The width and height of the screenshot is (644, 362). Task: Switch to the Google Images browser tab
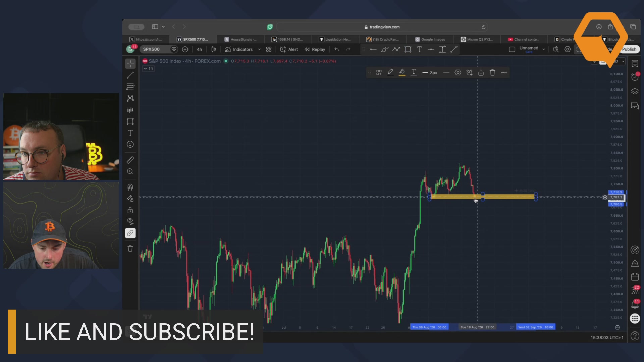[x=430, y=39]
